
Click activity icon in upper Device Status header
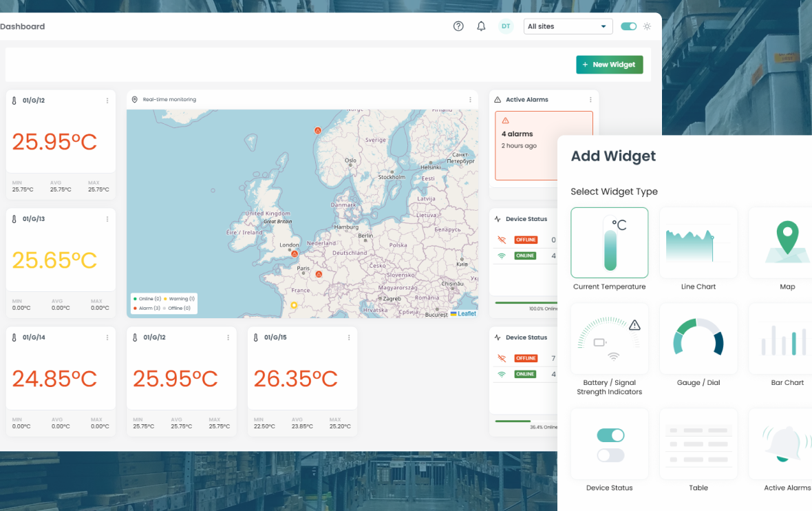[498, 219]
